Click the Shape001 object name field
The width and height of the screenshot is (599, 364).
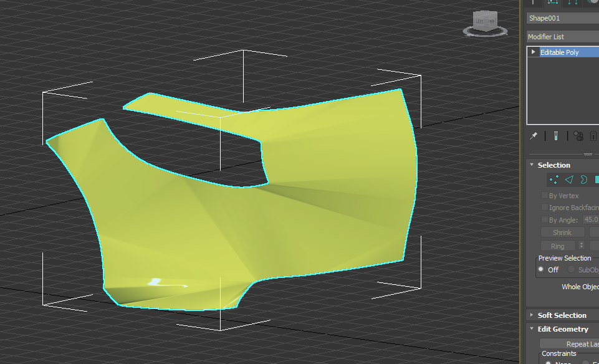coord(563,18)
